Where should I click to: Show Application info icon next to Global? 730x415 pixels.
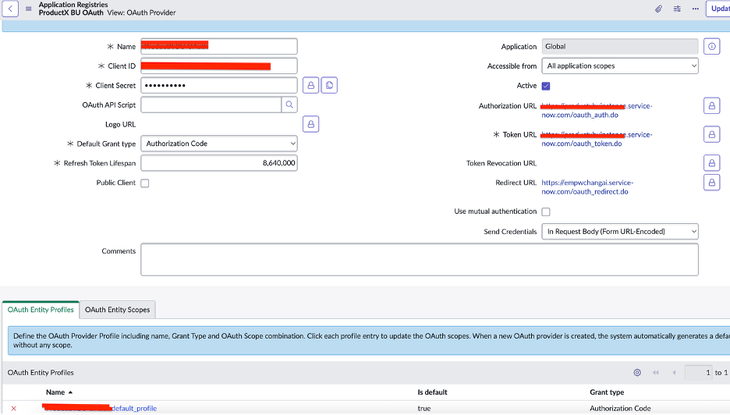(711, 46)
